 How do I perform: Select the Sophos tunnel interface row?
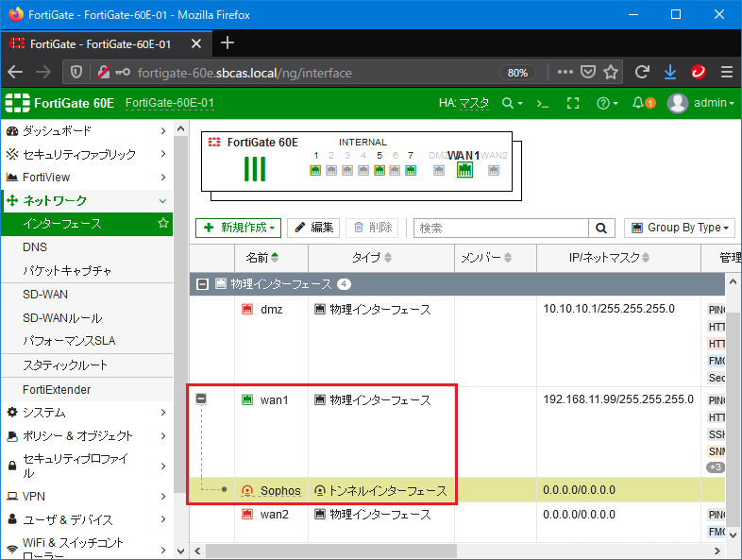click(x=457, y=490)
